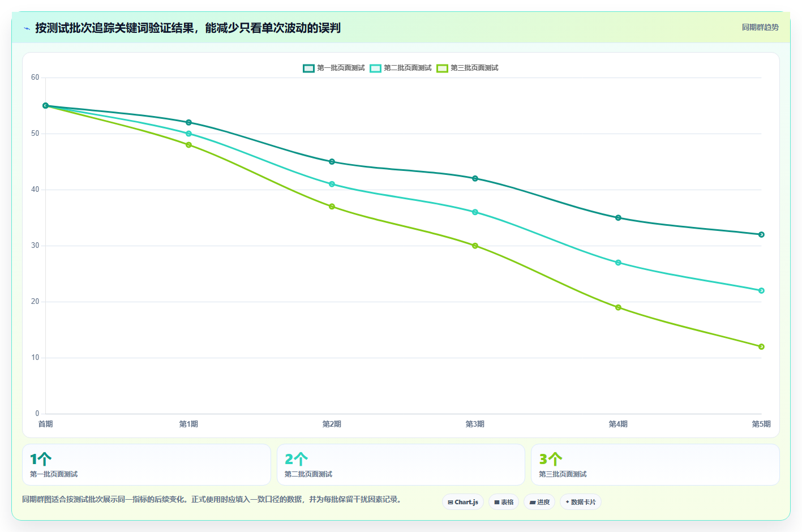Click first batch data point at 第4期
Viewport: 802px width, 532px height.
tap(618, 218)
